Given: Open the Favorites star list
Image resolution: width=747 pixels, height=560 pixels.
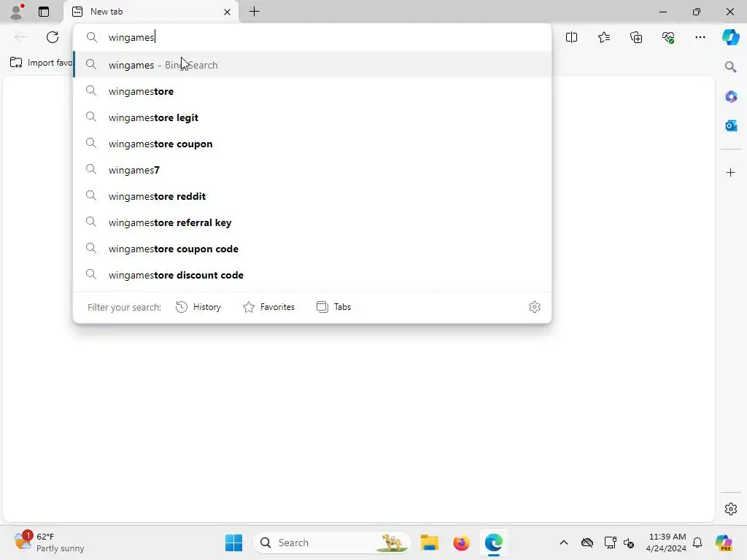Looking at the screenshot, I should coord(603,37).
